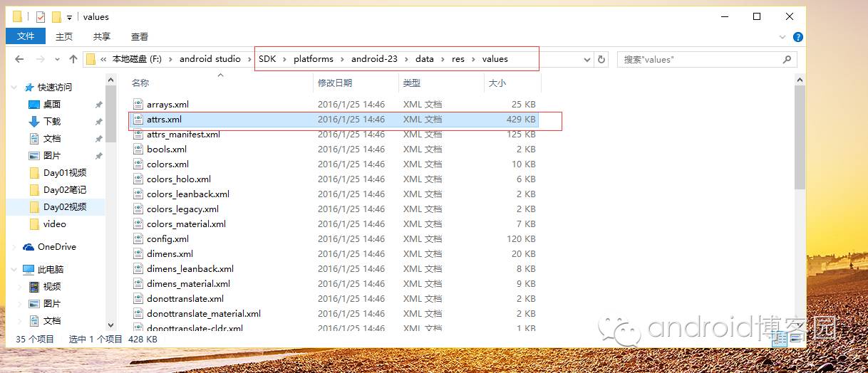Select OneDrive in navigation pane
The height and width of the screenshot is (373, 868).
coord(56,247)
